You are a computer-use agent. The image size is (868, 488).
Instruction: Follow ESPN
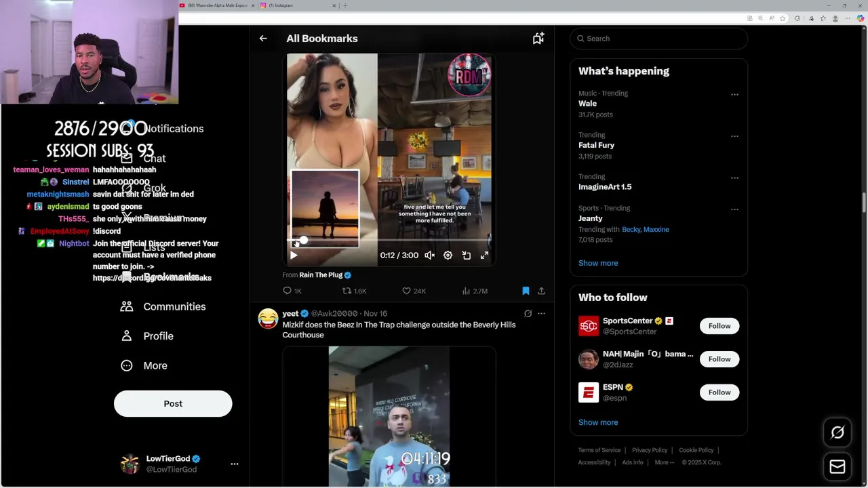719,392
